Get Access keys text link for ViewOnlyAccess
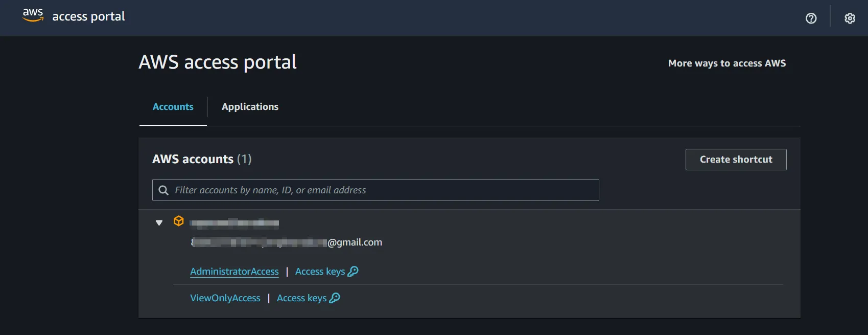Screen dimensions: 868x335 (301, 298)
